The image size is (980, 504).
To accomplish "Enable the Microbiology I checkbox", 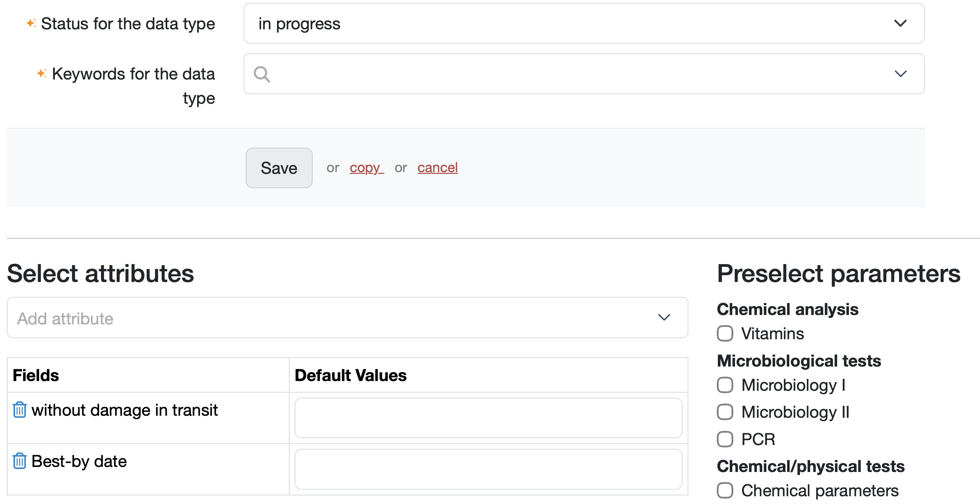I will (725, 385).
